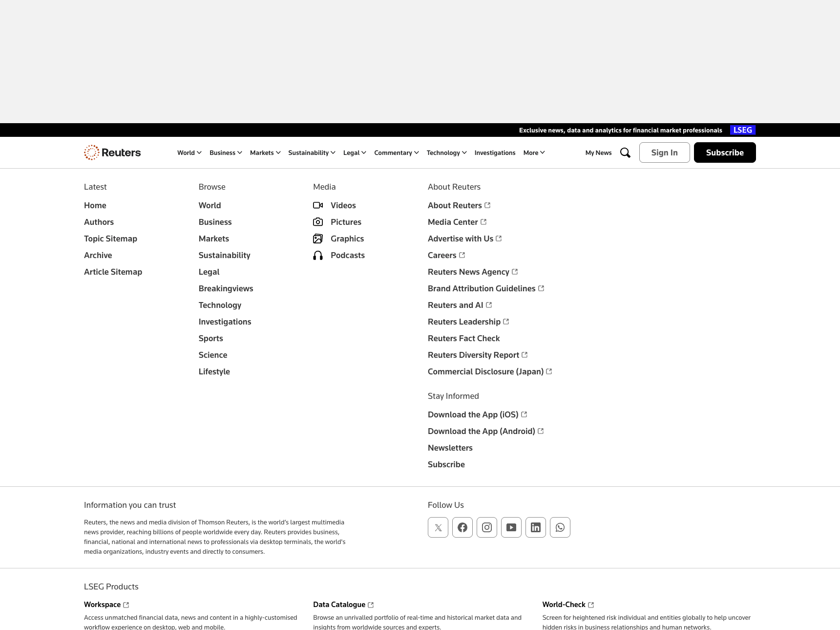Click external-link icon beside Brand Attribution Guidelines
Screen dimensions: 840x630
coord(541,288)
